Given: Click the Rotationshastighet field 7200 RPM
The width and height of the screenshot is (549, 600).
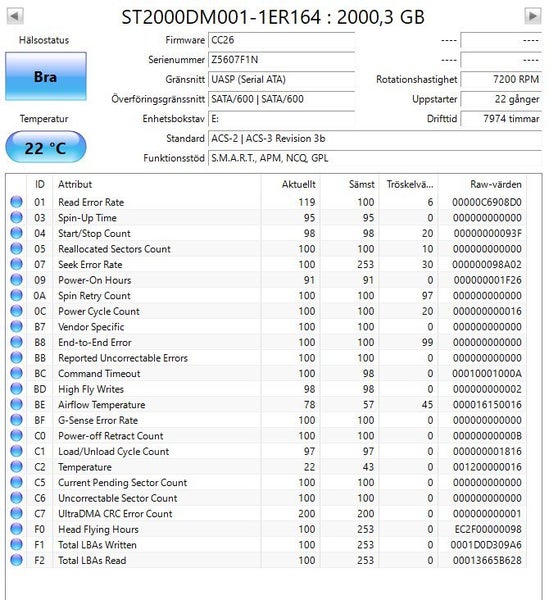Looking at the screenshot, I should coord(501,79).
